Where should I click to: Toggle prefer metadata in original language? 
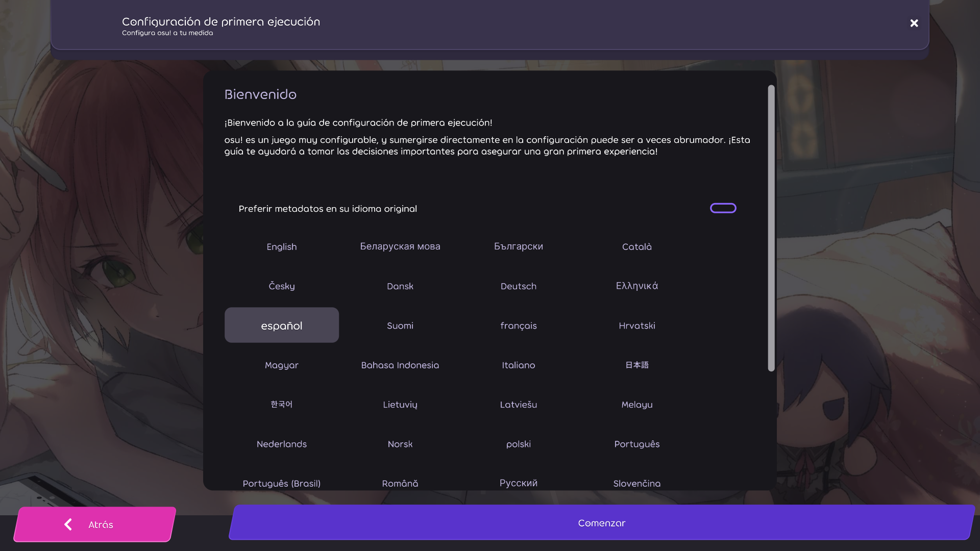(723, 208)
